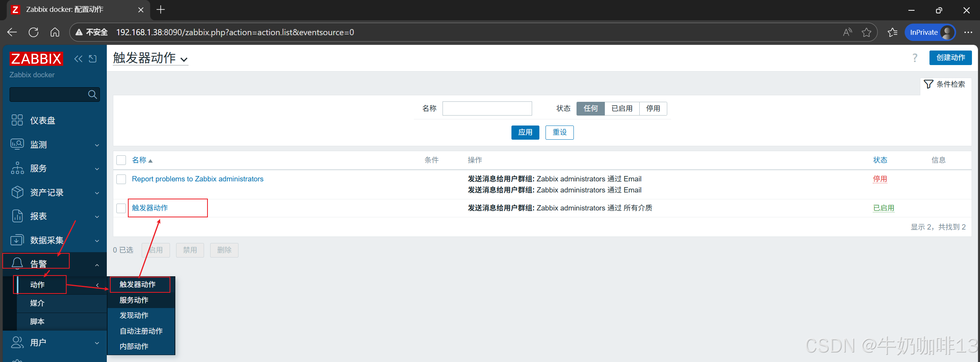Click the help question mark icon
This screenshot has height=362, width=980.
(x=915, y=58)
